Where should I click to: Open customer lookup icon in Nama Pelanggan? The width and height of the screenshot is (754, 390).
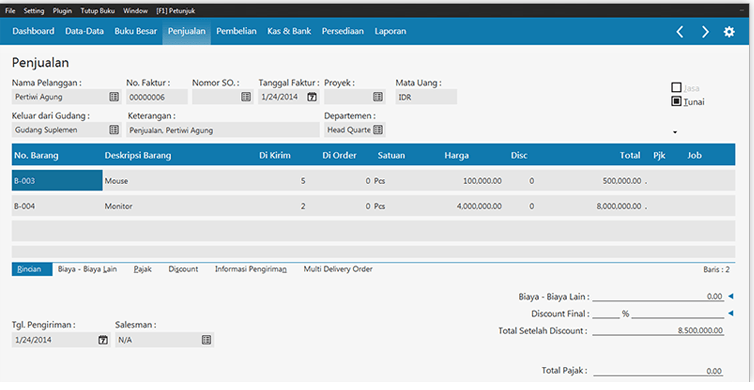114,97
